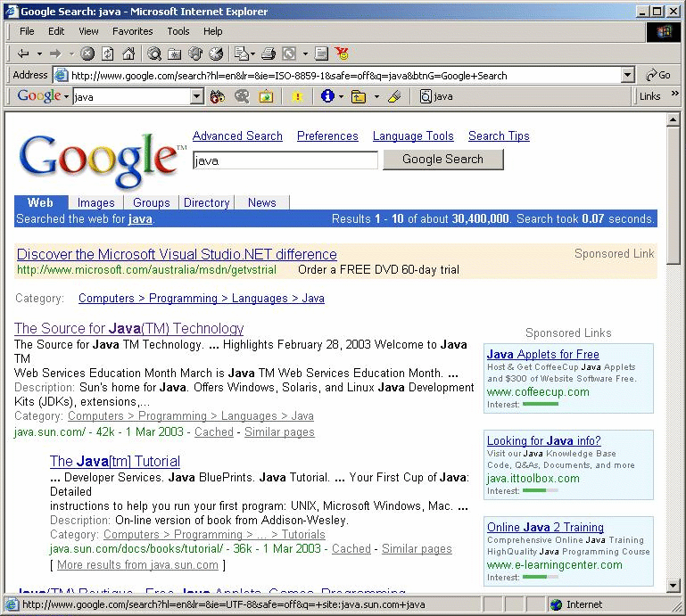The height and width of the screenshot is (616, 686).
Task: Click the Yahoo Messenger smiley icon
Action: pos(342,53)
